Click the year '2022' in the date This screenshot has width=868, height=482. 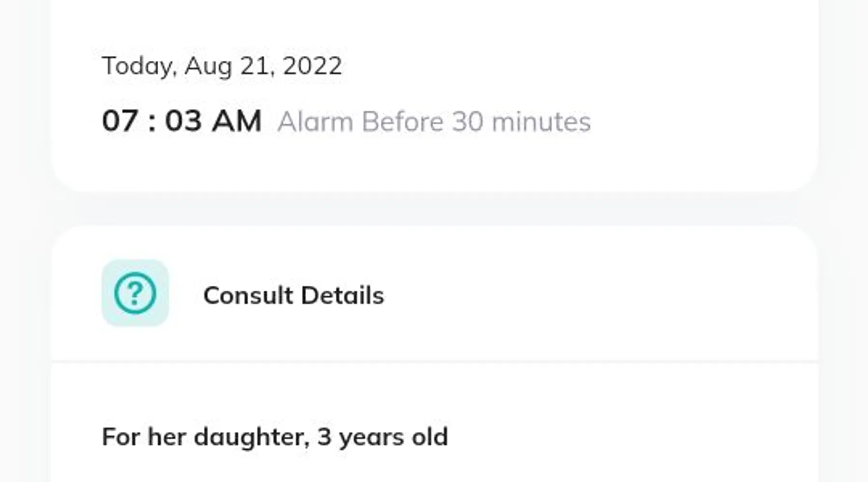(312, 66)
